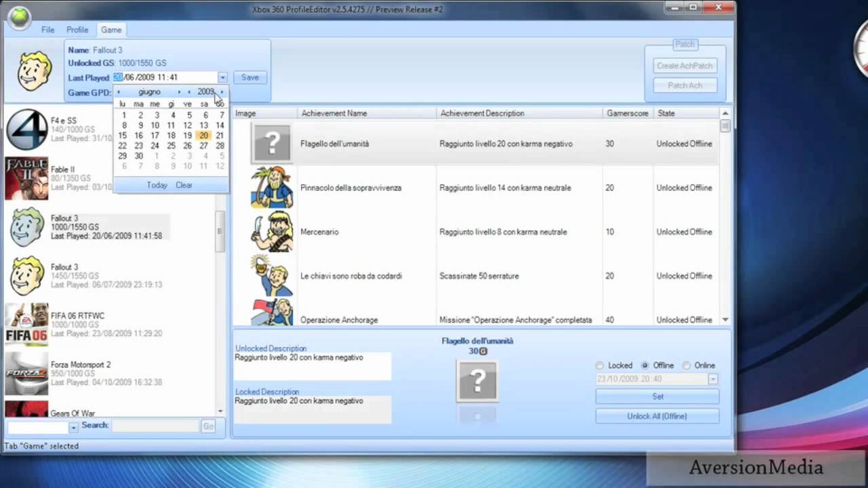Viewport: 868px width, 488px height.
Task: Click the Unlocked Description text box
Action: point(313,366)
